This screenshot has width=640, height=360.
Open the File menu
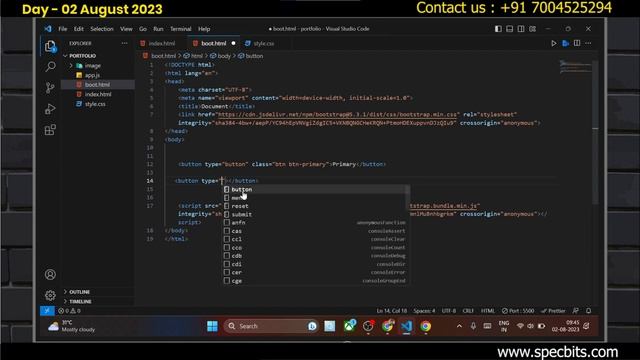(x=62, y=29)
